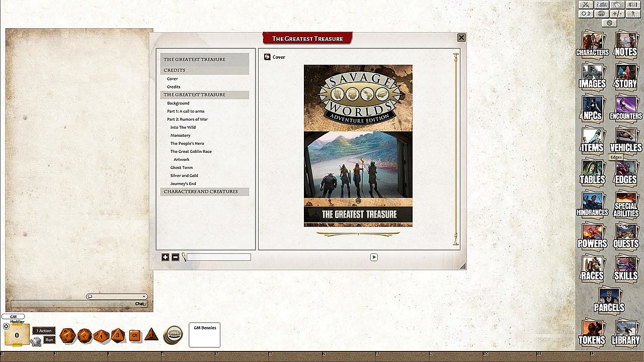
Task: Open the Characters sidebar panel
Action: pos(592,44)
